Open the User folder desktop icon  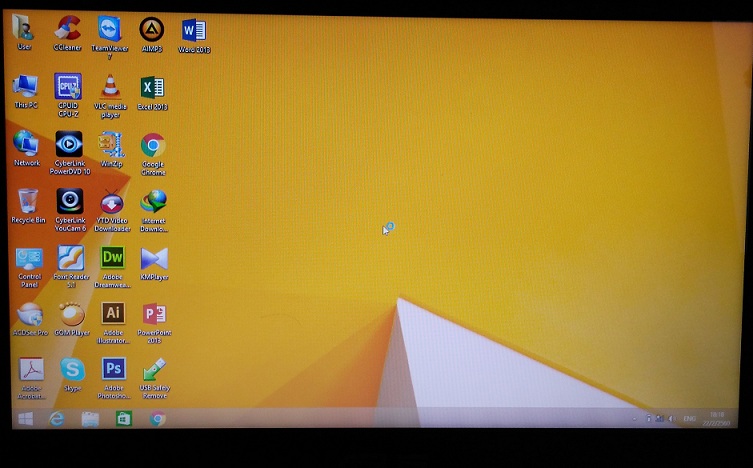pyautogui.click(x=24, y=32)
